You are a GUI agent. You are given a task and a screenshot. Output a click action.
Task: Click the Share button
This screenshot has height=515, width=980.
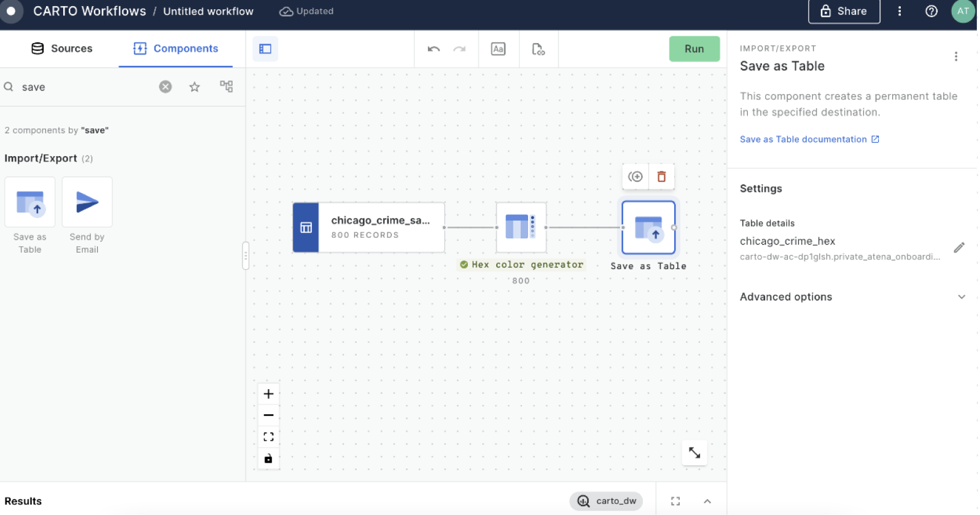pos(844,11)
